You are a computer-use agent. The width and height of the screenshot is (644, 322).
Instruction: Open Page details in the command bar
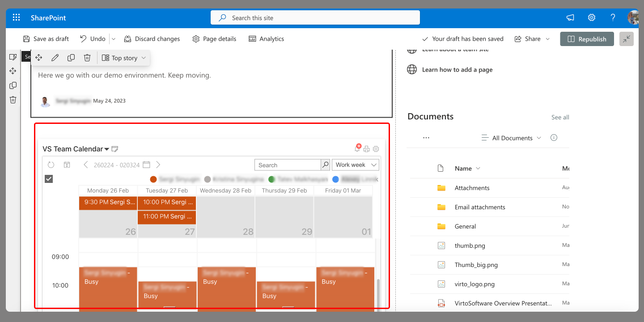(214, 39)
